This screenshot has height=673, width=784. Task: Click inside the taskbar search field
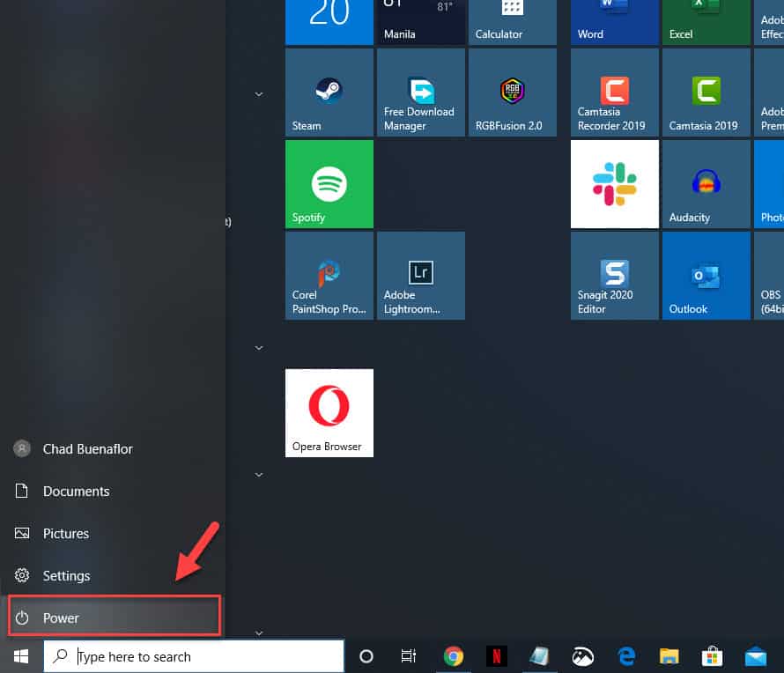194,656
